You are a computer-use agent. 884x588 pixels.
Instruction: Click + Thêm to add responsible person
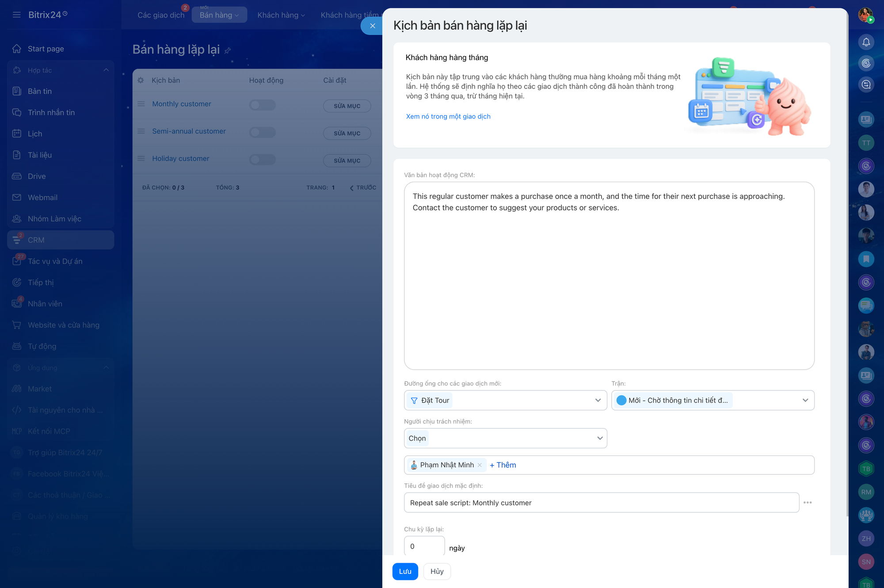tap(503, 465)
